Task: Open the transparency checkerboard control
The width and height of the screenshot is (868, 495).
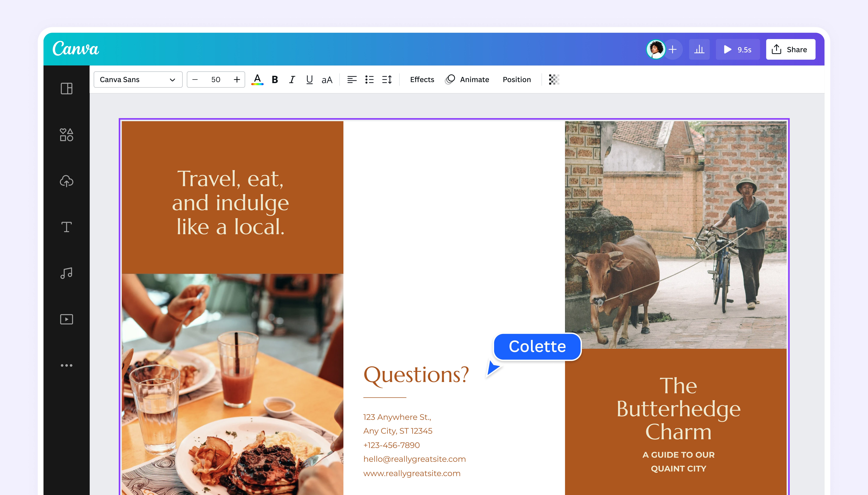Action: (x=554, y=80)
